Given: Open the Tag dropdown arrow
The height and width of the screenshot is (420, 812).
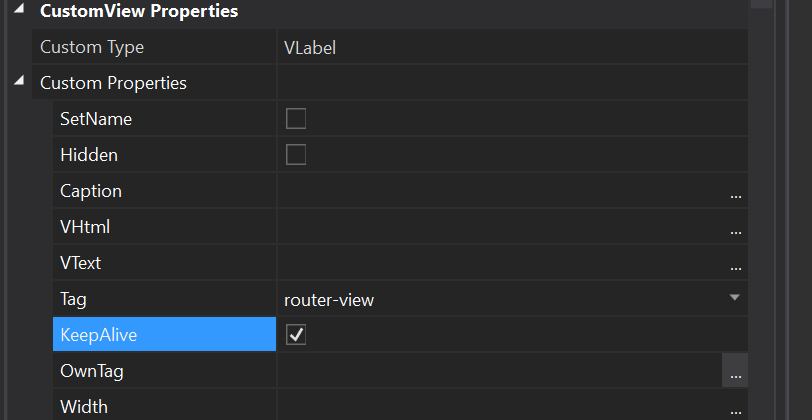Looking at the screenshot, I should 734,298.
